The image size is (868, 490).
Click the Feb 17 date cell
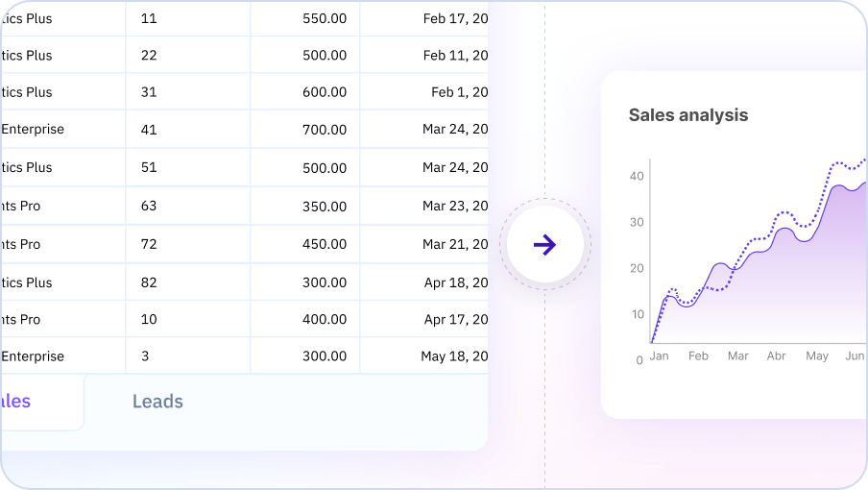click(424, 18)
